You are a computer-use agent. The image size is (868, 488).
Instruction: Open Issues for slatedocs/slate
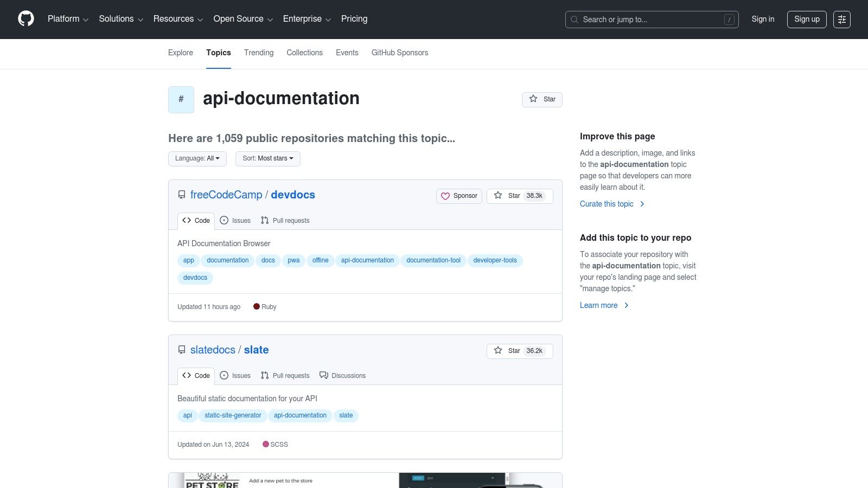pyautogui.click(x=235, y=376)
